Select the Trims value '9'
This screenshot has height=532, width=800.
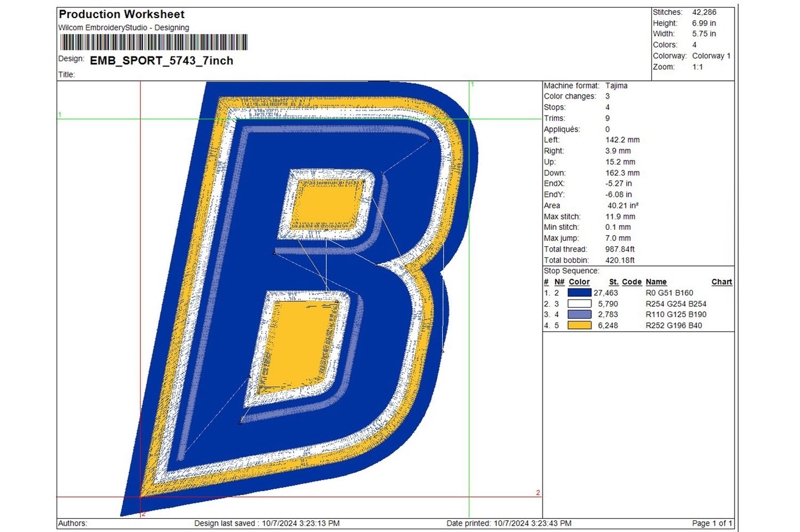pyautogui.click(x=607, y=118)
